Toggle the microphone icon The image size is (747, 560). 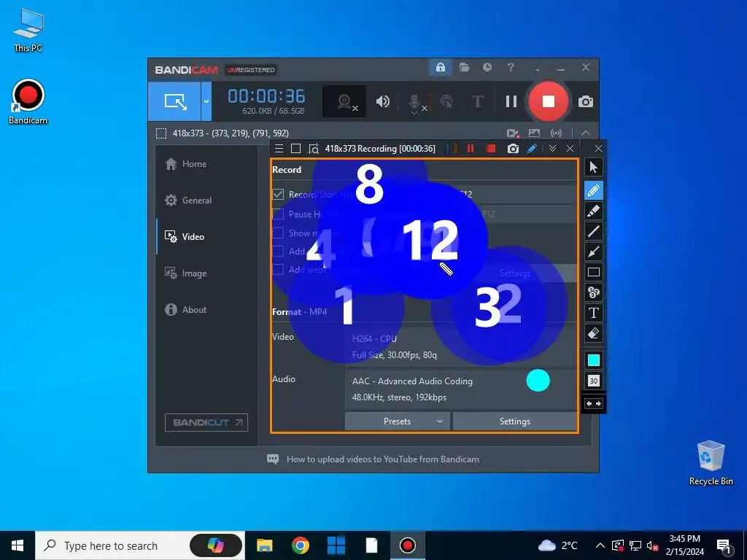coord(414,103)
